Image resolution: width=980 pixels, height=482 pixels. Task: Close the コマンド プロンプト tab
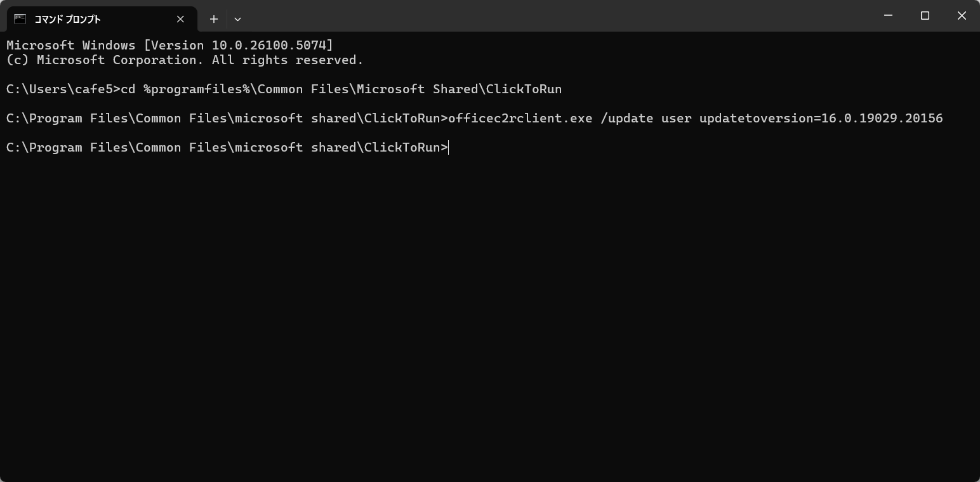tap(180, 19)
